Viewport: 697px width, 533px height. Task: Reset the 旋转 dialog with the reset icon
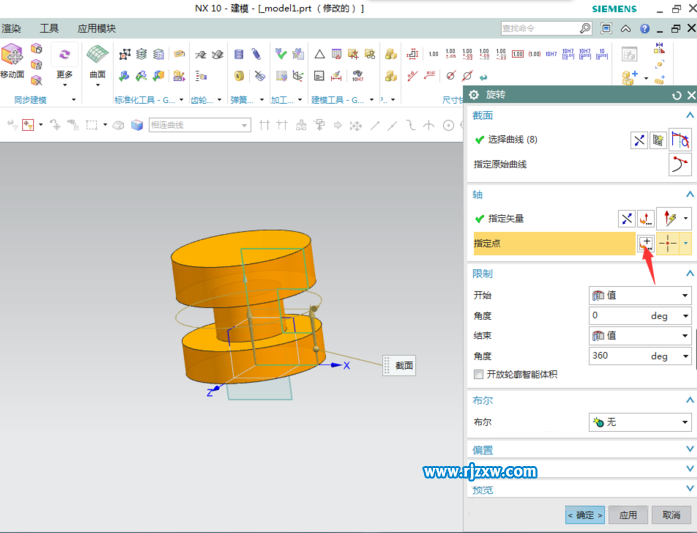677,95
